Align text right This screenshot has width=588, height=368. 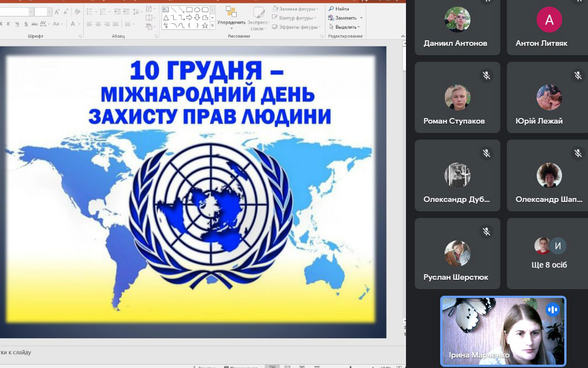coord(107,24)
